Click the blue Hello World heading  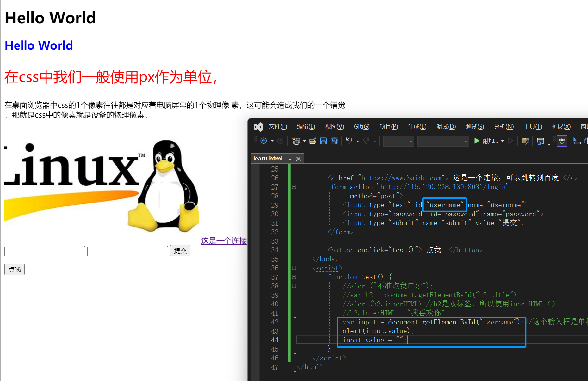click(39, 45)
